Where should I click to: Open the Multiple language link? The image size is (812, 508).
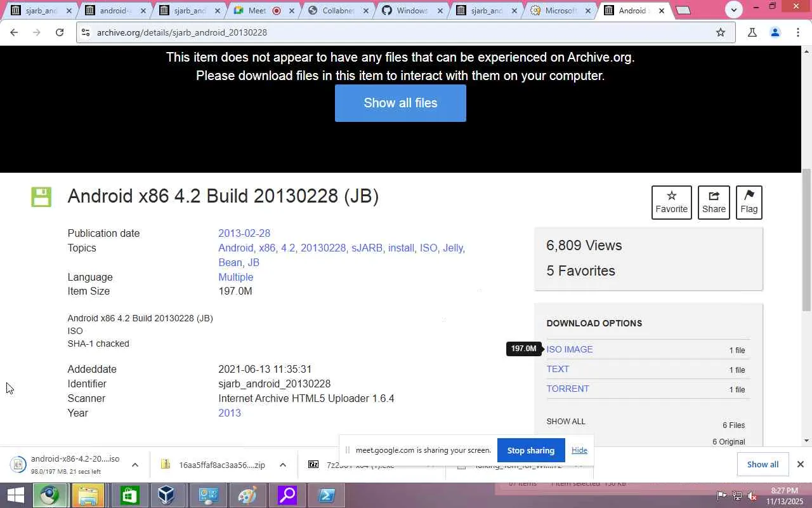click(235, 277)
